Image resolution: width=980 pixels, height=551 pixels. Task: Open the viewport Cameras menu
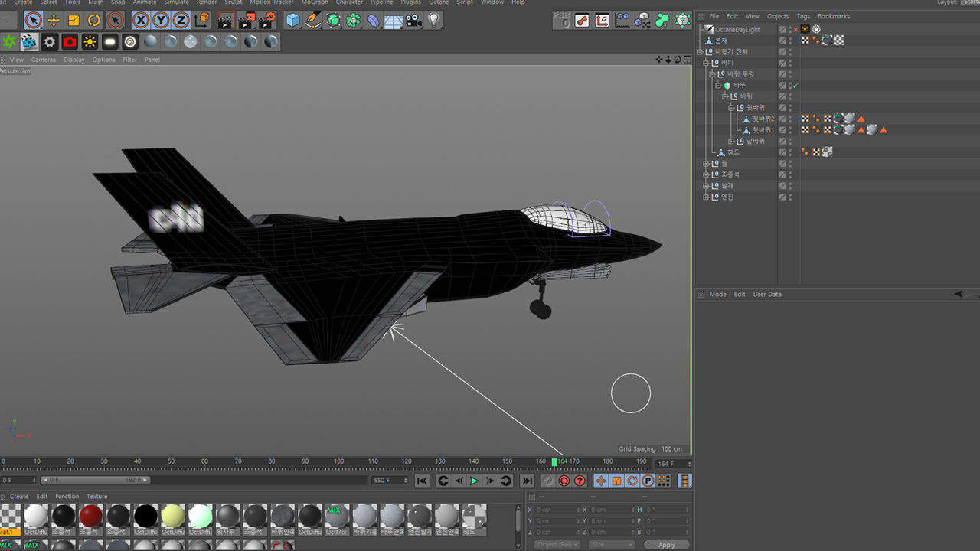point(43,60)
